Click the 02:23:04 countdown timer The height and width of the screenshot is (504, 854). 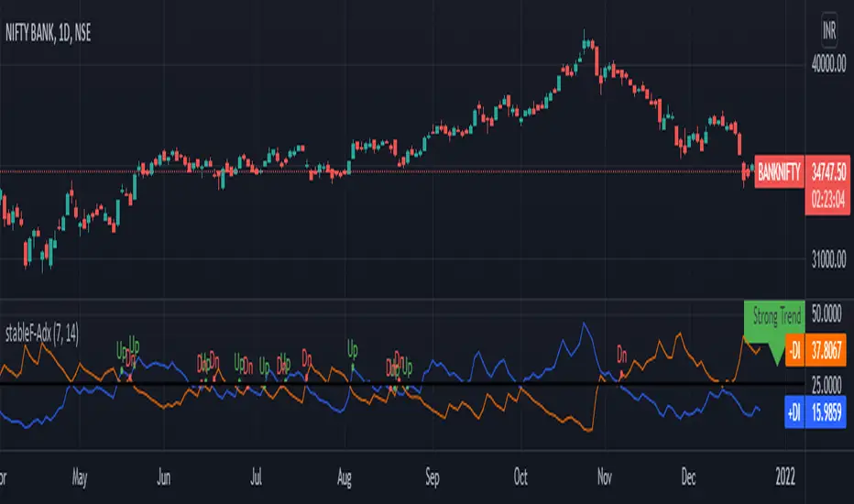(828, 200)
